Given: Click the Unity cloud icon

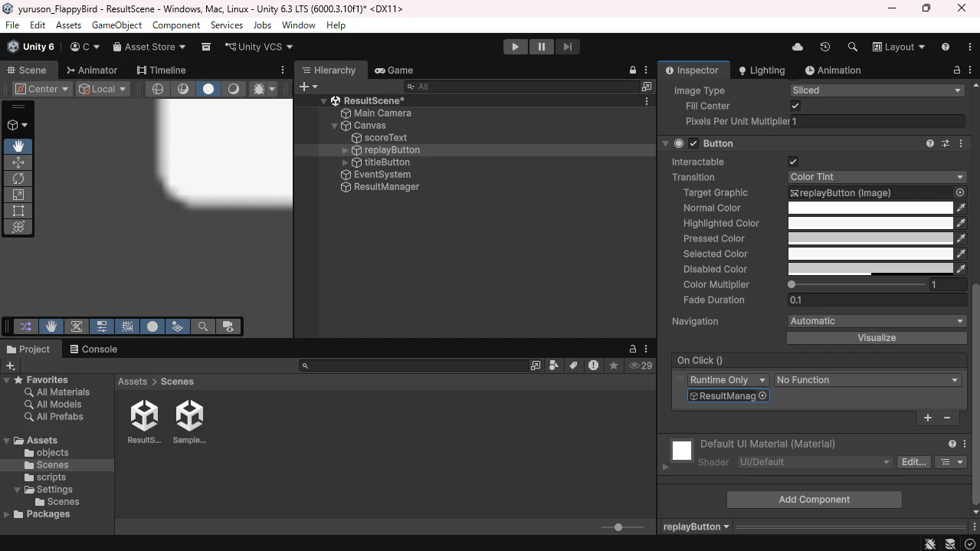Looking at the screenshot, I should point(798,47).
